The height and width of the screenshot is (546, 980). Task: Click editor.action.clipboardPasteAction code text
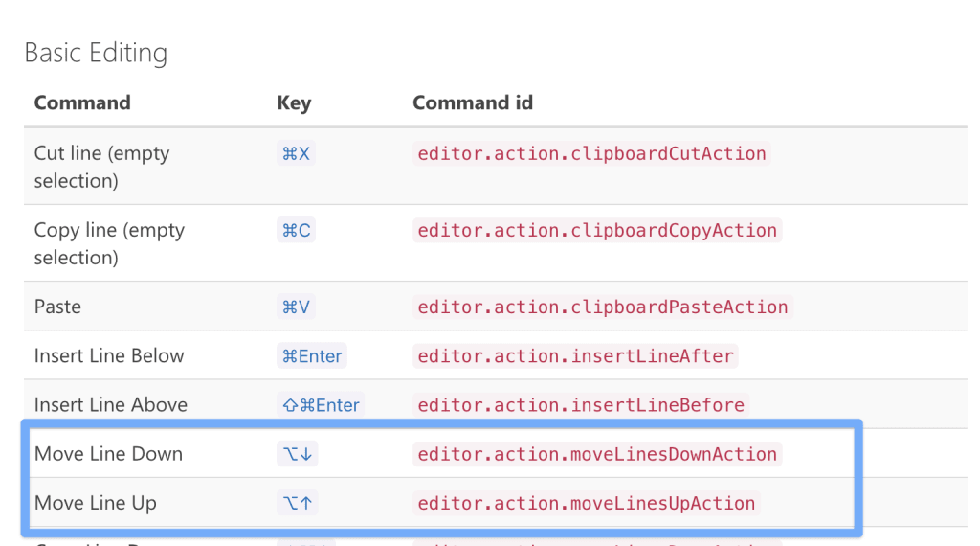tap(603, 307)
